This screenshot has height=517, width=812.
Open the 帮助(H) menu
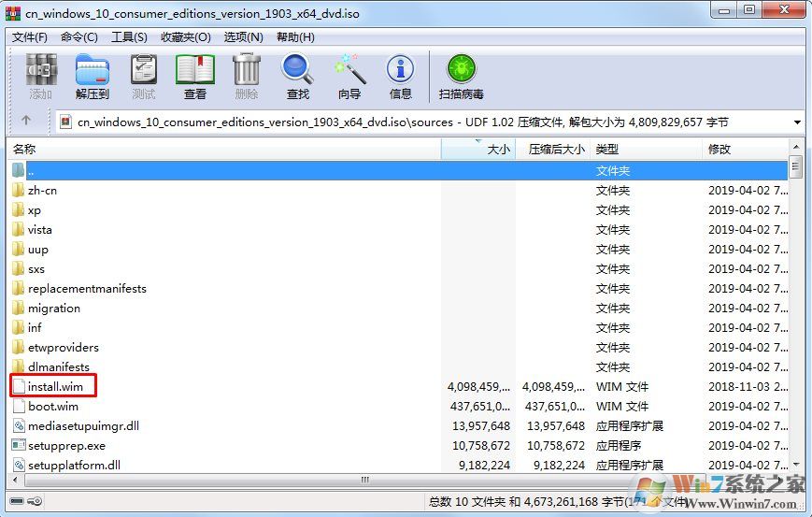point(295,37)
